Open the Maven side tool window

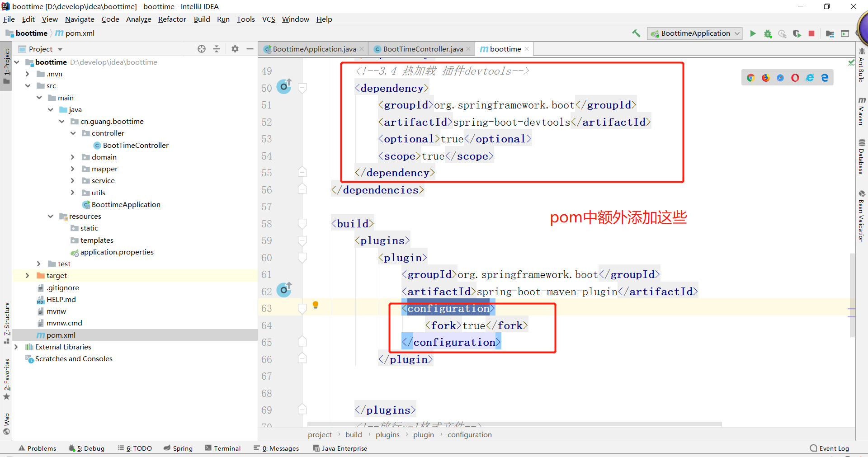click(862, 111)
